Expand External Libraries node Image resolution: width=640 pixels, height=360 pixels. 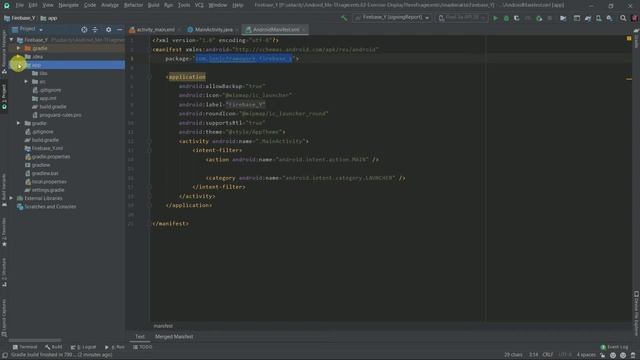[11, 198]
